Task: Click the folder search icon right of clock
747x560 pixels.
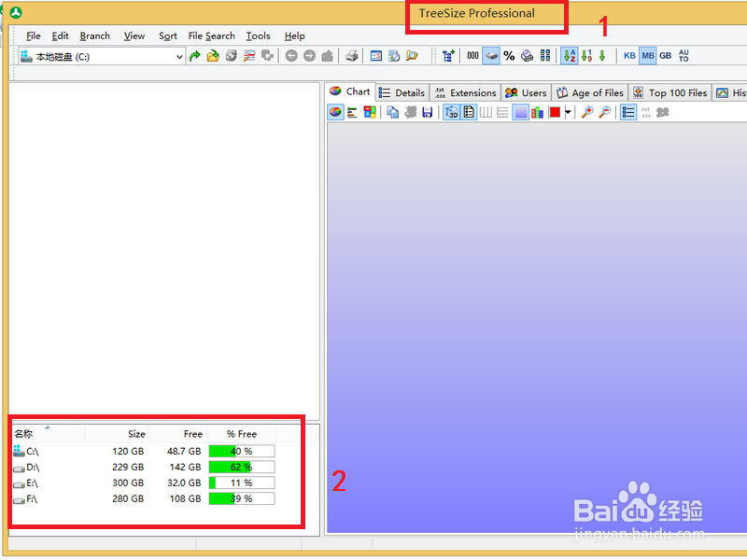Action: pyautogui.click(x=412, y=56)
